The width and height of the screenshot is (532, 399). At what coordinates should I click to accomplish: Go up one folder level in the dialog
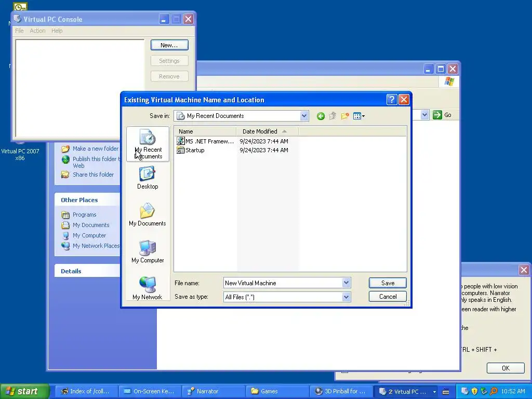[332, 116]
